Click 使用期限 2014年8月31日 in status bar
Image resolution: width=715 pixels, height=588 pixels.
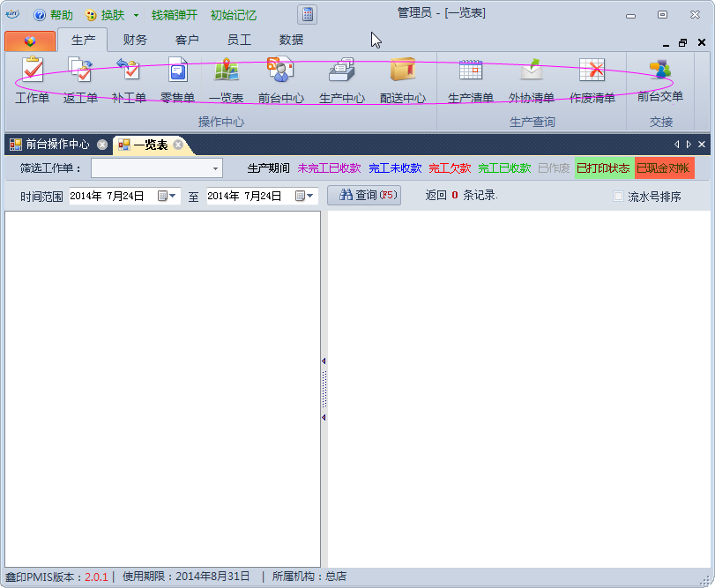(x=186, y=577)
